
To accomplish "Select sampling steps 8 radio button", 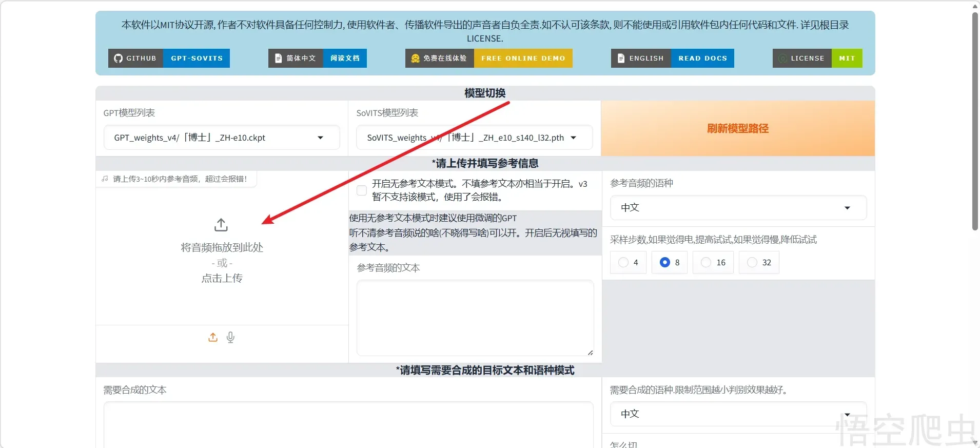I will click(665, 262).
